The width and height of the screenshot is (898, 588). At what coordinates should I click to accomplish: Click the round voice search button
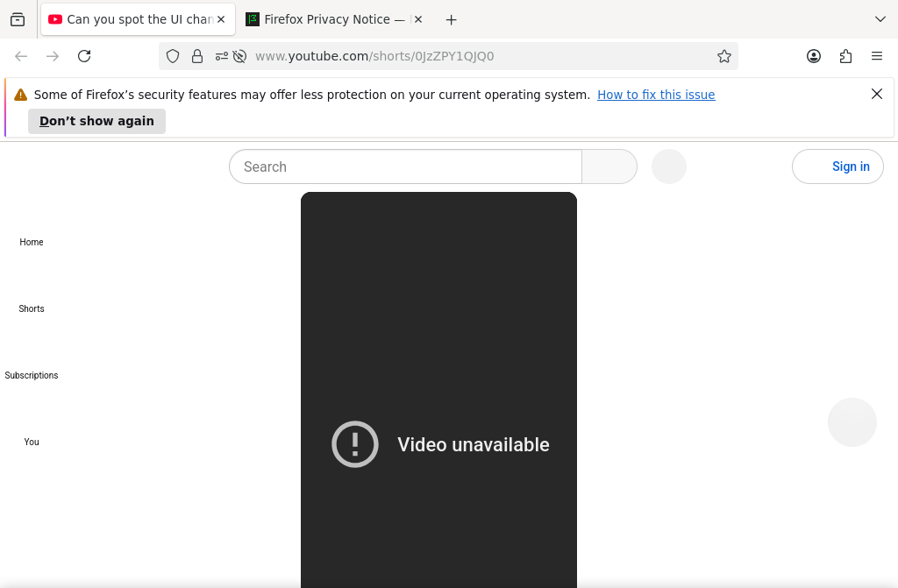click(x=669, y=166)
